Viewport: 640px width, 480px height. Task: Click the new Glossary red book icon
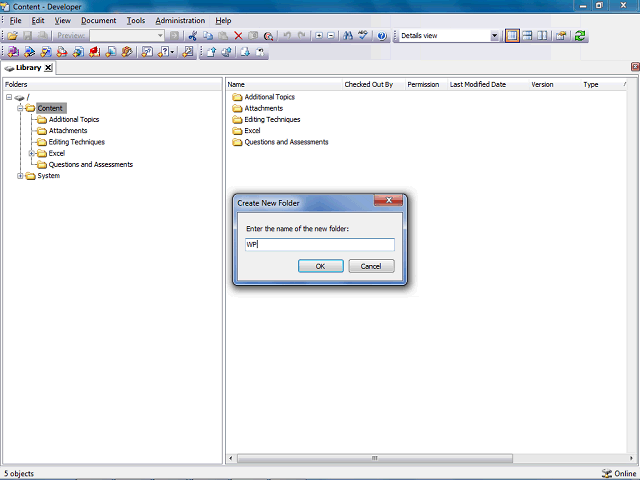click(95, 52)
